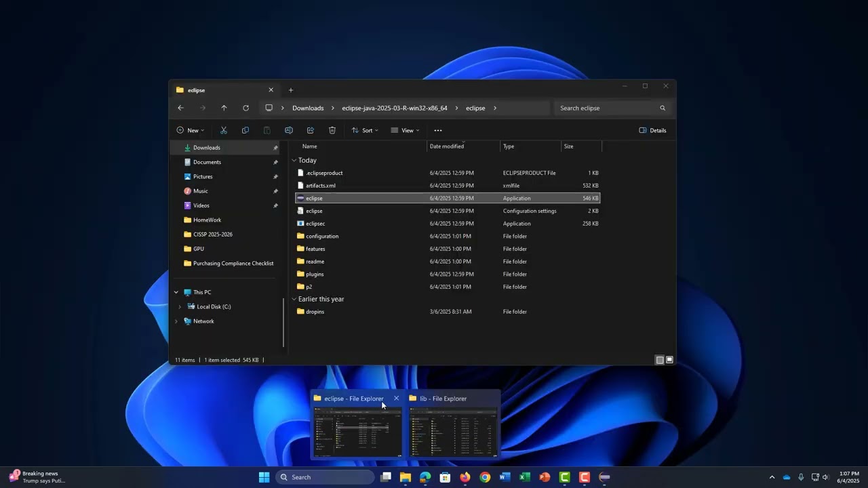The width and height of the screenshot is (868, 488).
Task: Go back with the left arrow button
Action: 180,108
